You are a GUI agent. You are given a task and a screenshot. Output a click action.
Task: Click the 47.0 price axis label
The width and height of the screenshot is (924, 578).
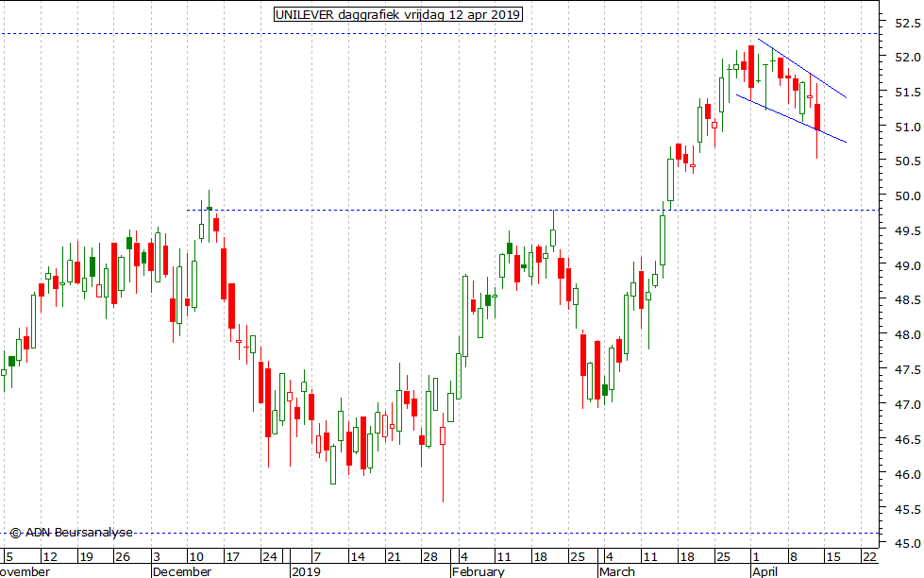(x=908, y=404)
